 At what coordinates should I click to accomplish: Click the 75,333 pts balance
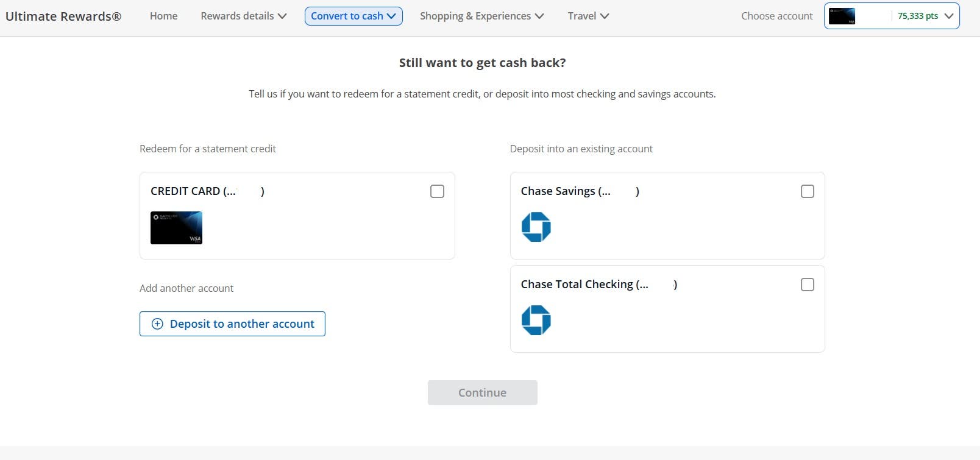[x=917, y=16]
